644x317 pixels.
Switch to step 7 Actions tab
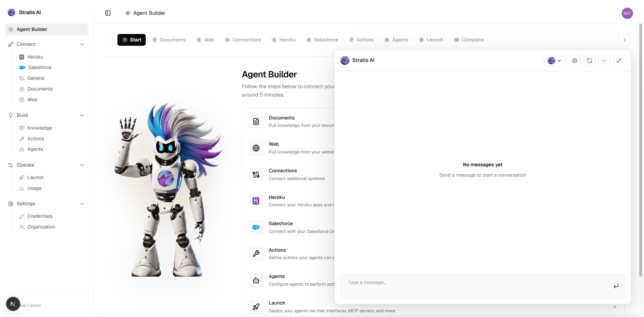[361, 40]
